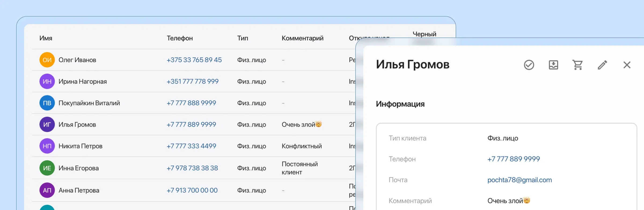Click the phone link in Информация section
Viewport: 644px width, 210px height.
(x=513, y=159)
